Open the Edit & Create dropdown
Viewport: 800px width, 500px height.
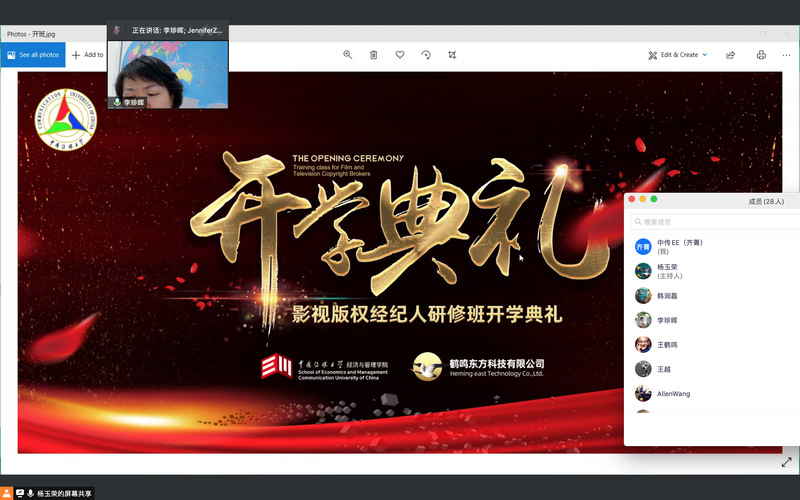pos(678,55)
